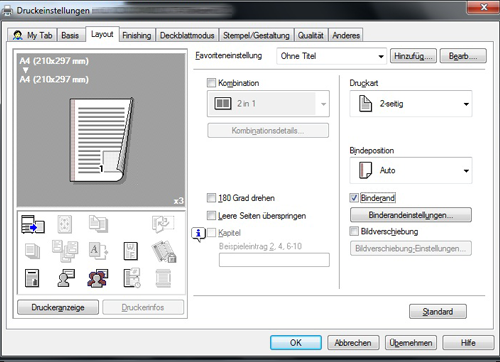Click Bildverschiebung-Einstellungen... button
Screen dimensions: 500x362
pyautogui.click(x=411, y=248)
